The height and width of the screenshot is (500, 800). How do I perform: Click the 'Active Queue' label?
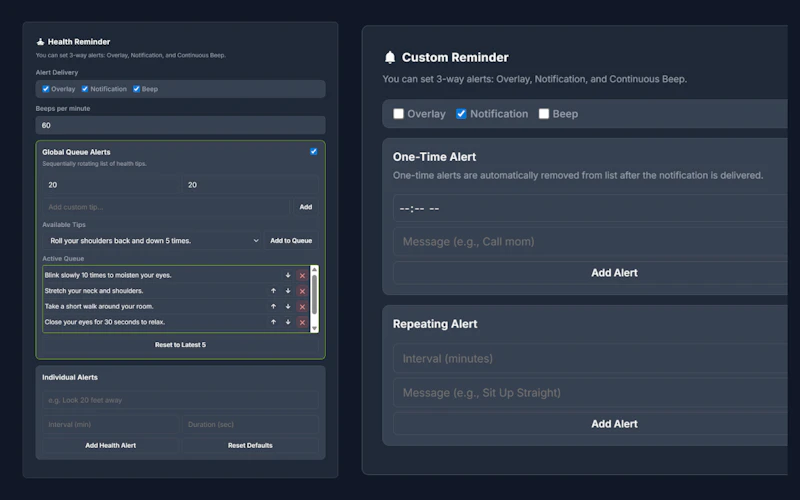click(x=63, y=259)
